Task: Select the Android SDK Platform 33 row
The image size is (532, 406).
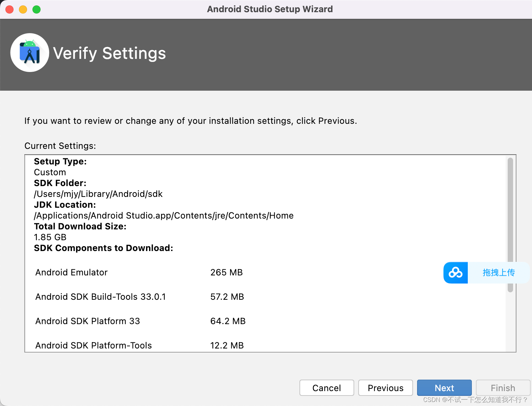Action: 140,321
